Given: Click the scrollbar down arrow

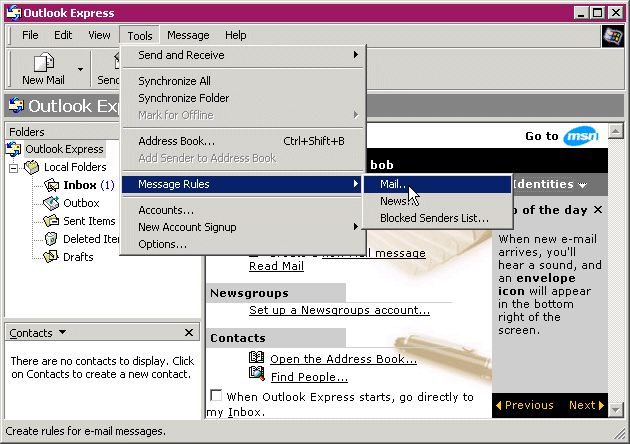Looking at the screenshot, I should pos(616,410).
